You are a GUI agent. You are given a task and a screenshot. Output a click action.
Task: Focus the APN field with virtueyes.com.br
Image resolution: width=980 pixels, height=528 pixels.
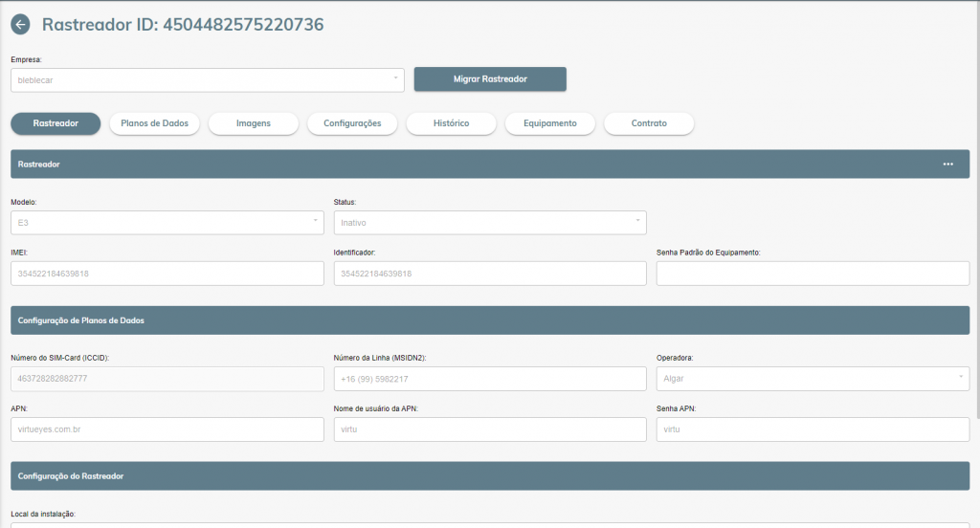pyautogui.click(x=167, y=429)
